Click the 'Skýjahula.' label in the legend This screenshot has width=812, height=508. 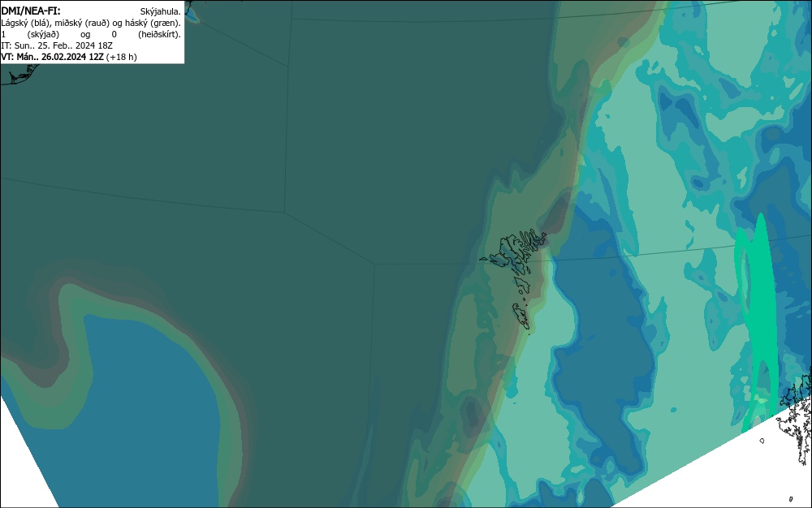pos(161,11)
